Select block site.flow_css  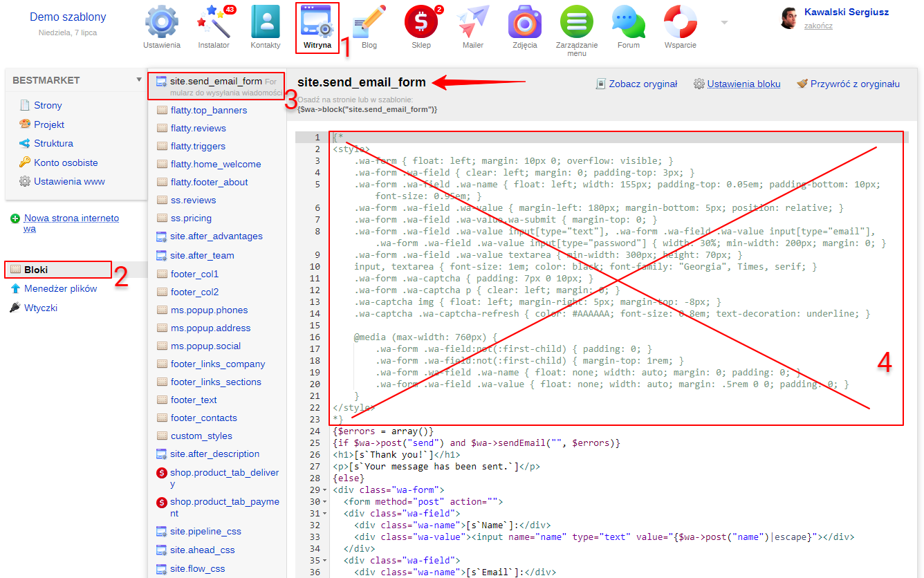click(197, 568)
